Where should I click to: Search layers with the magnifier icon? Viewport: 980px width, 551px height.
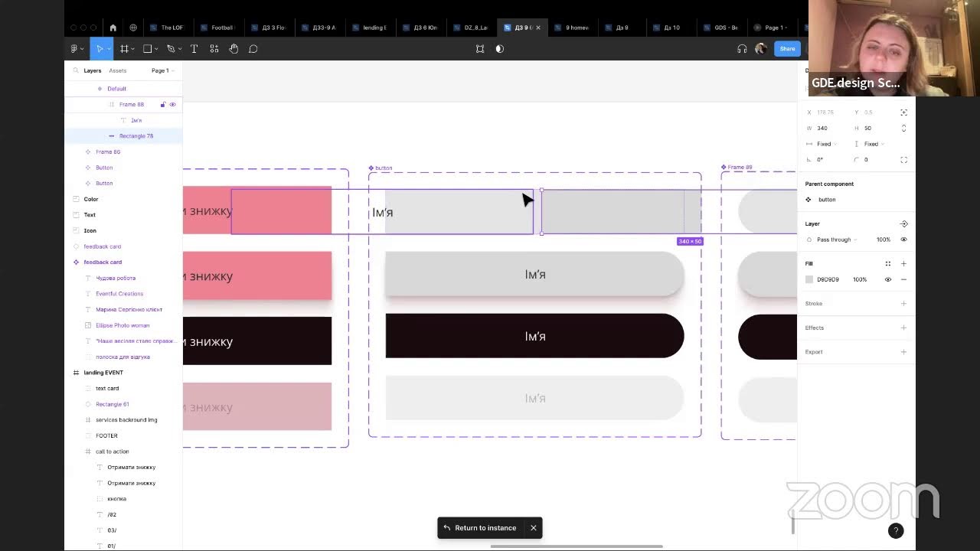click(x=76, y=70)
